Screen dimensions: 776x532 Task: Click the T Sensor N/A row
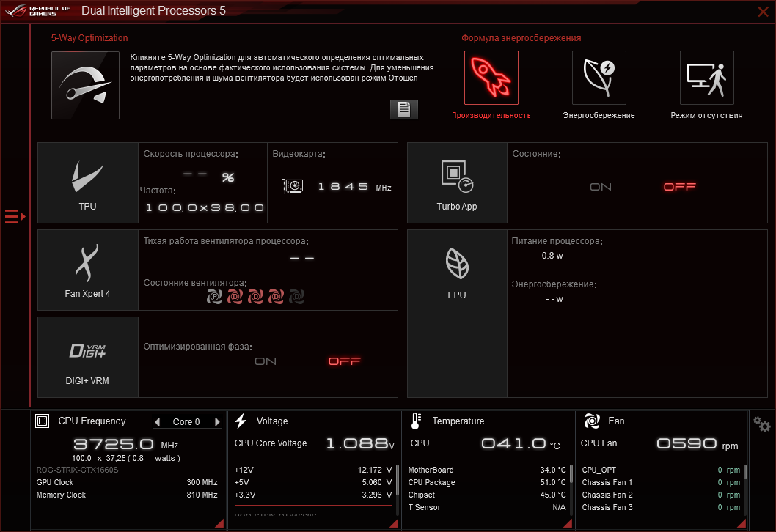[487, 507]
